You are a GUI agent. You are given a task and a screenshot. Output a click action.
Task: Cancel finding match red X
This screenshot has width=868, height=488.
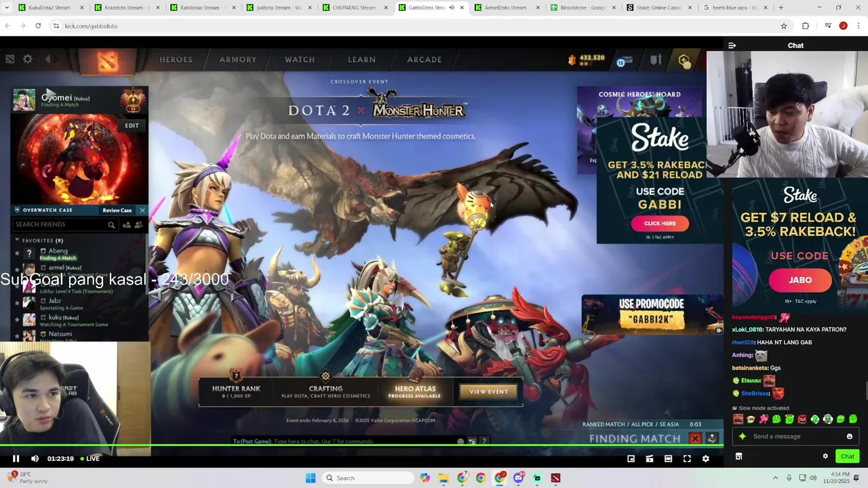(695, 439)
